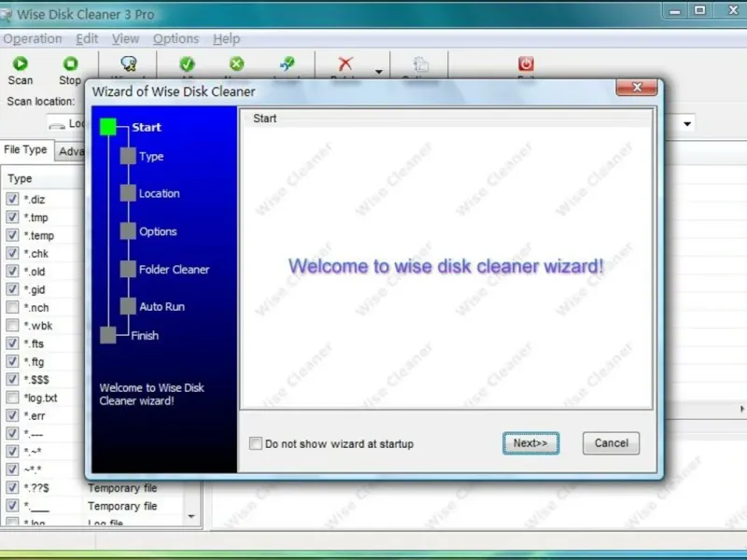747x560 pixels.
Task: Uncheck the *.chk file type
Action: pyautogui.click(x=12, y=253)
